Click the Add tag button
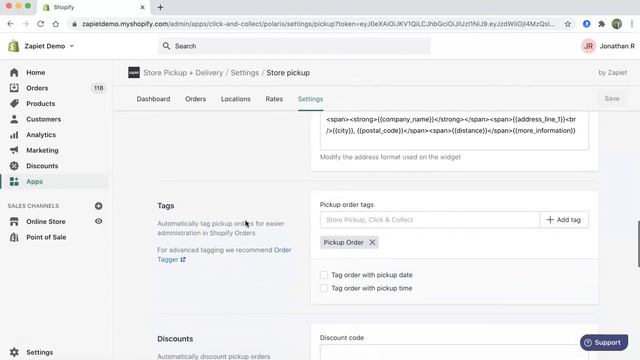 [x=564, y=220]
